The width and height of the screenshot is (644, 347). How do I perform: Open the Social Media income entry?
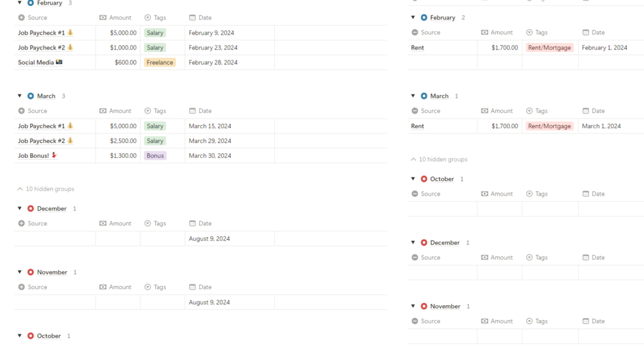tap(36, 62)
